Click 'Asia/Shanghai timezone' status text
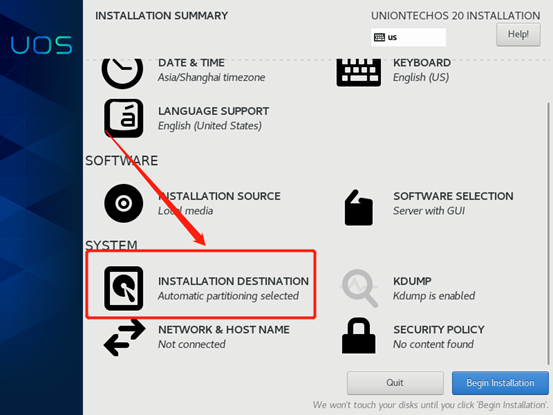 click(x=211, y=77)
